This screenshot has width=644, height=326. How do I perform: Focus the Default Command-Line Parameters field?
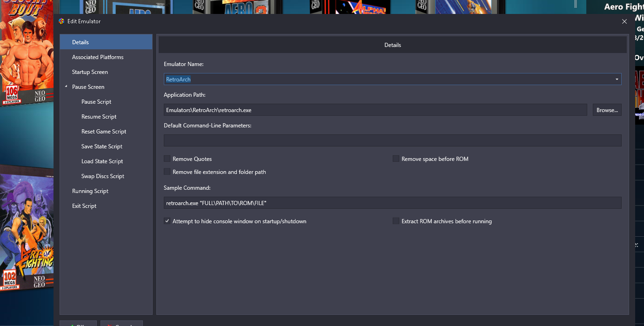(392, 140)
